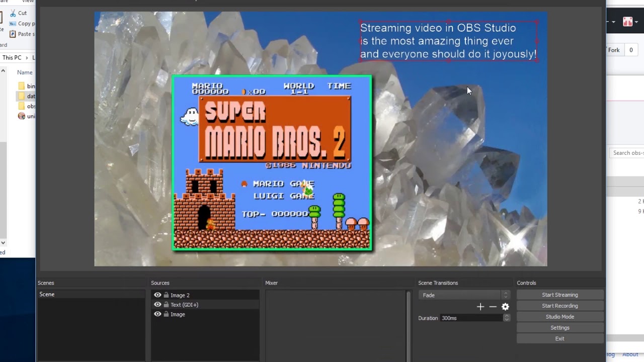Click the Mario game image in the preview
The image size is (644, 362).
(272, 162)
